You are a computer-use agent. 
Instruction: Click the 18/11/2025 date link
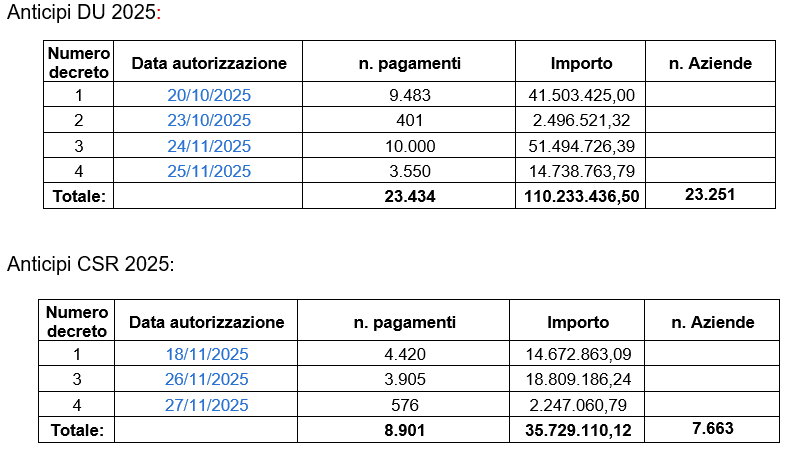pos(207,354)
